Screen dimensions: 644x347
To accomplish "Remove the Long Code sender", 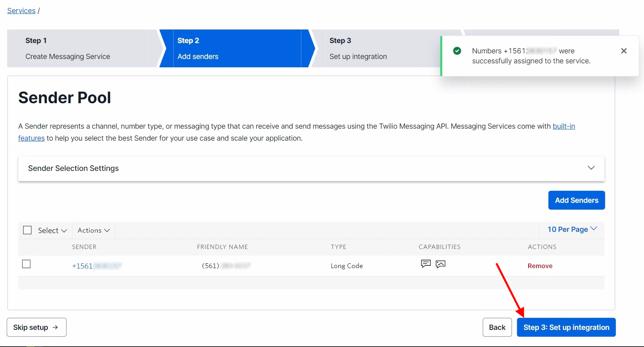I will click(540, 266).
